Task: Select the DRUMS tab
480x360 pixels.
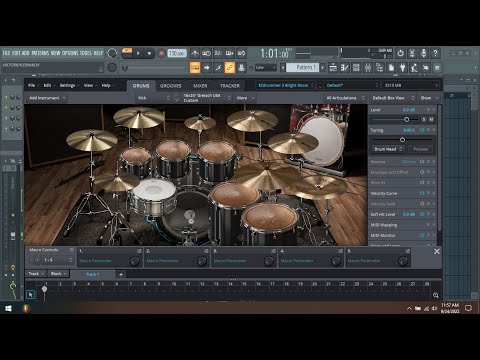Action: pos(141,86)
